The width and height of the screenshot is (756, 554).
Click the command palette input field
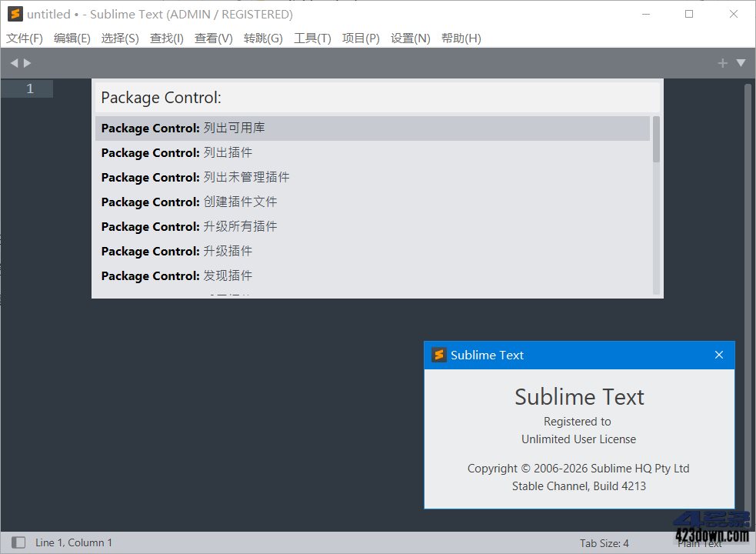coord(377,98)
